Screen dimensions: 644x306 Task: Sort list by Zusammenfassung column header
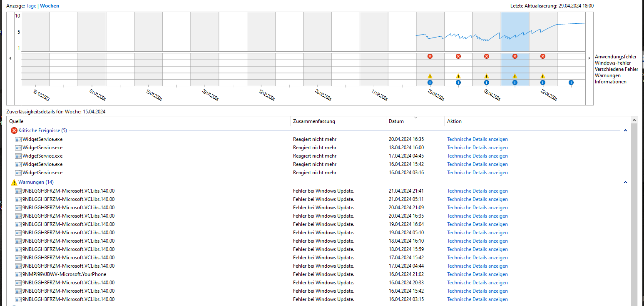(x=338, y=121)
